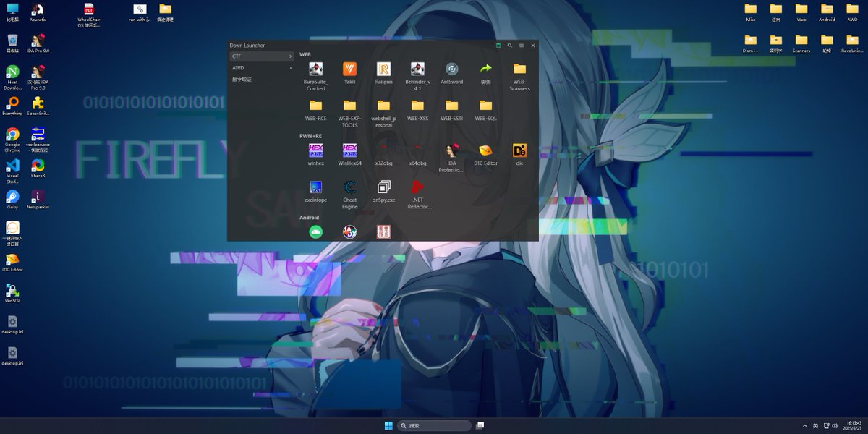The image size is (868, 434).
Task: Open the 010 Editor desktop shortcut
Action: [12, 262]
